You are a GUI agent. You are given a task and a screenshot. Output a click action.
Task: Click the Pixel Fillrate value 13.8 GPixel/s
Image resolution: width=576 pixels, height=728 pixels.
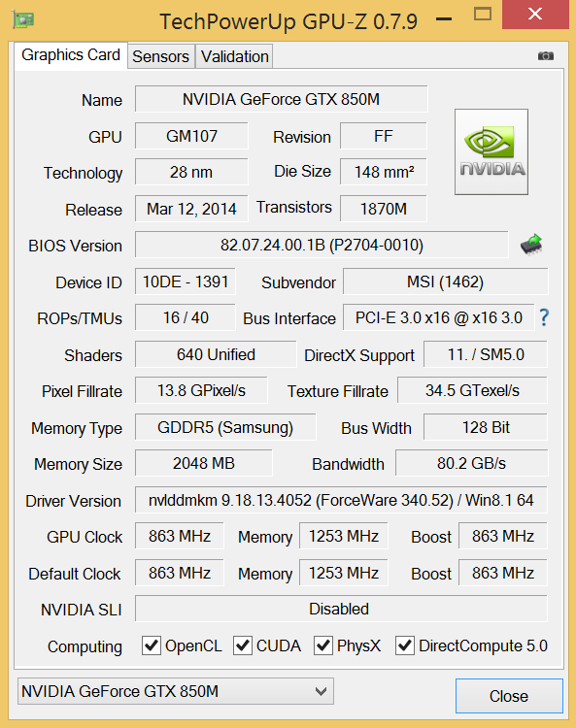coord(201,390)
